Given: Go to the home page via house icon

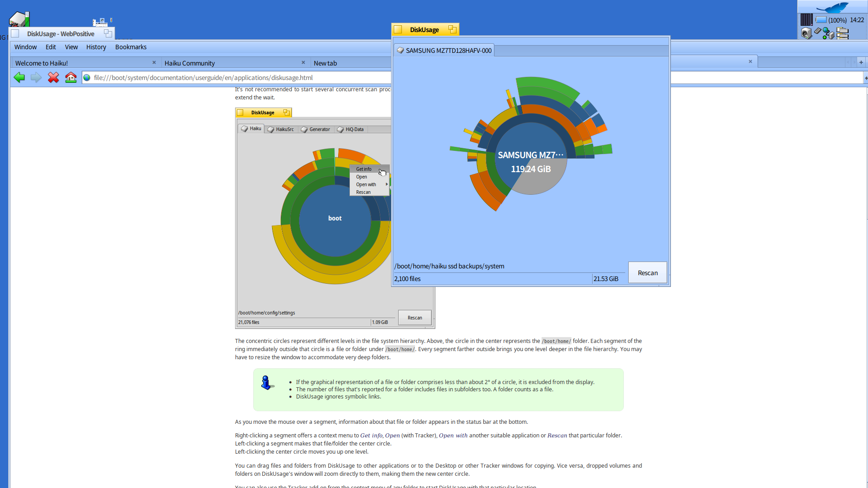Looking at the screenshot, I should [71, 78].
